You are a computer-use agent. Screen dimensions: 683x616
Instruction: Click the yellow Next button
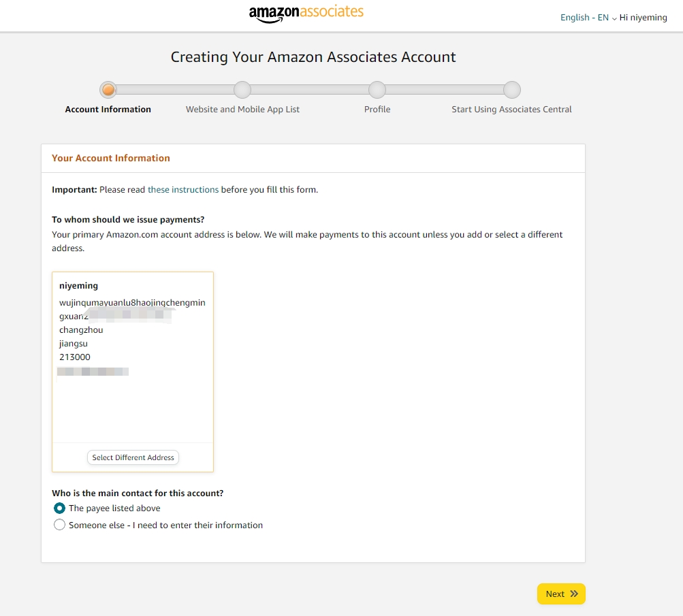pos(561,594)
